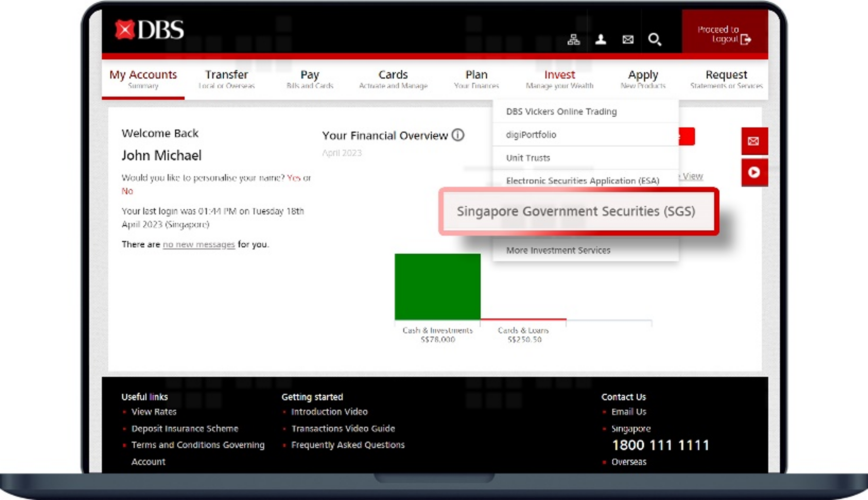
Task: Select Singapore Government Securities (SGS)
Action: pyautogui.click(x=579, y=211)
